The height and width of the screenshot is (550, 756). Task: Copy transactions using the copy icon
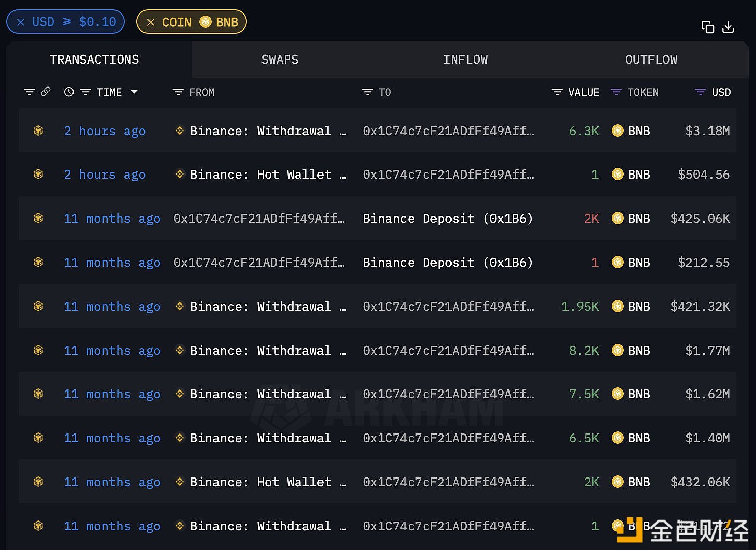coord(707,27)
